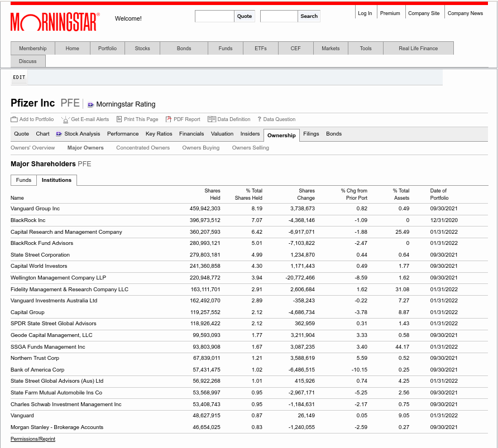Click Bank of America Corp name
Image resolution: width=498 pixels, height=448 pixels.
pos(37,370)
